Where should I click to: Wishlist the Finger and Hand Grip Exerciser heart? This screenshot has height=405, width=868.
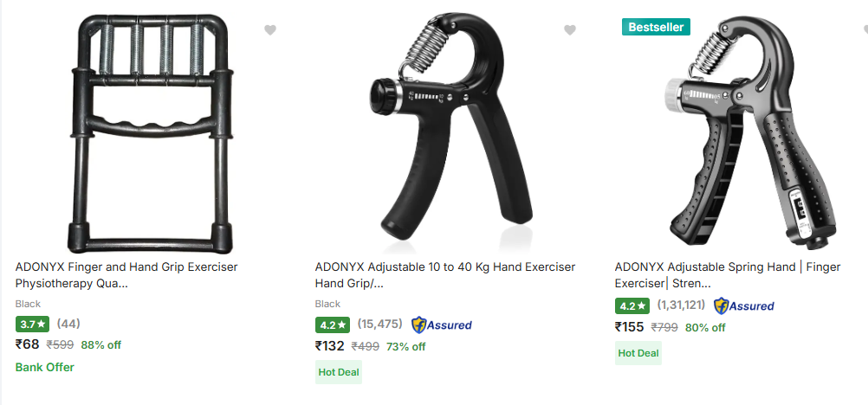[x=270, y=30]
